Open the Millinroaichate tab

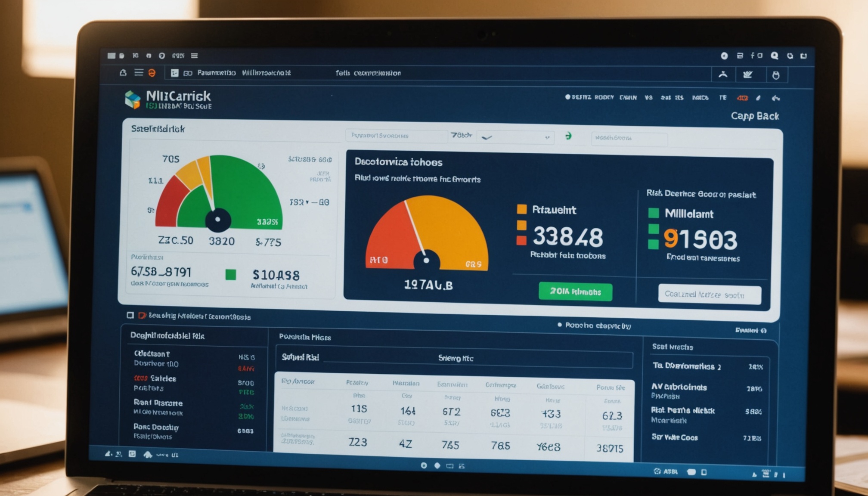point(266,73)
